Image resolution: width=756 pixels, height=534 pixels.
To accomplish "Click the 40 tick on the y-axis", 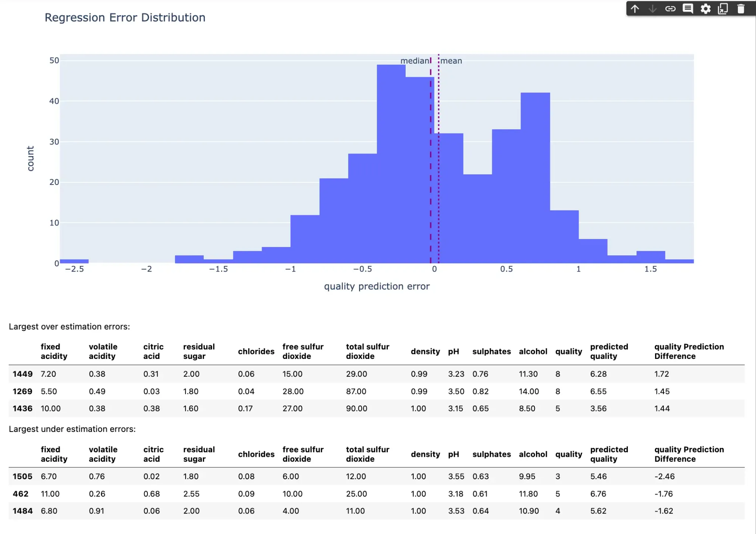I will [54, 101].
